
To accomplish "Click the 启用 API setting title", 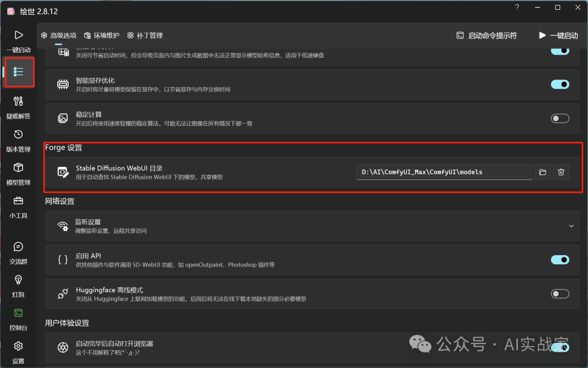I will pyautogui.click(x=89, y=256).
